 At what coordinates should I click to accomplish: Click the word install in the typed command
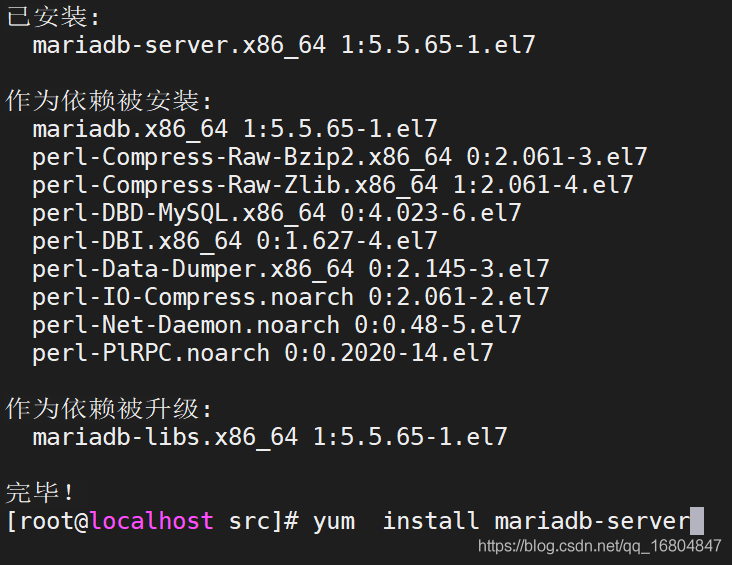pyautogui.click(x=430, y=521)
